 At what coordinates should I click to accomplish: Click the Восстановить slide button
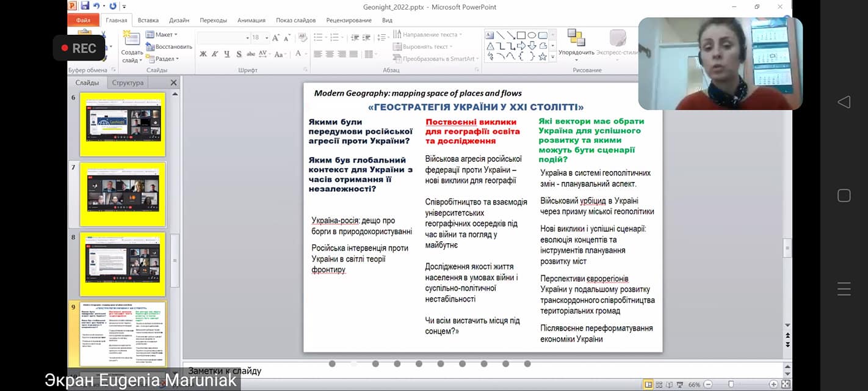point(169,46)
